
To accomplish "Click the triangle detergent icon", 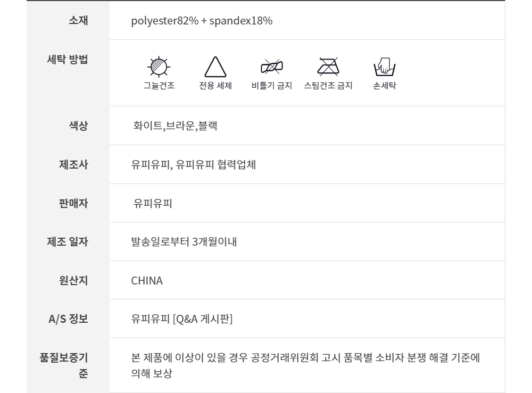I will (215, 68).
